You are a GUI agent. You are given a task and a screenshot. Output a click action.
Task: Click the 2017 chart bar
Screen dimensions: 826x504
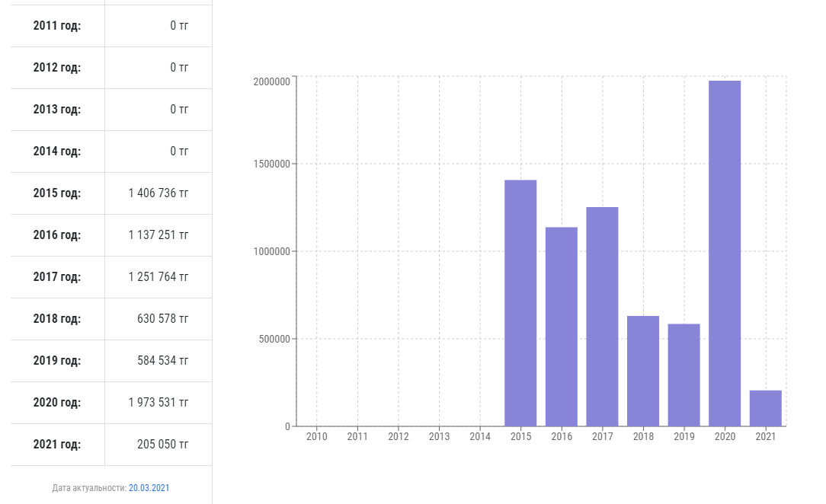coord(602,317)
